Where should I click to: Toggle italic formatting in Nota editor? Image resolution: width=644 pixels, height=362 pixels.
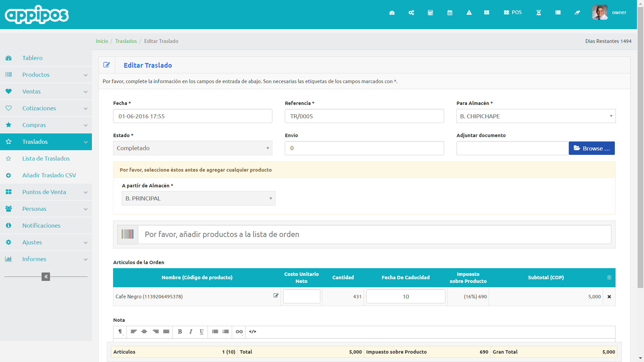[x=191, y=331]
